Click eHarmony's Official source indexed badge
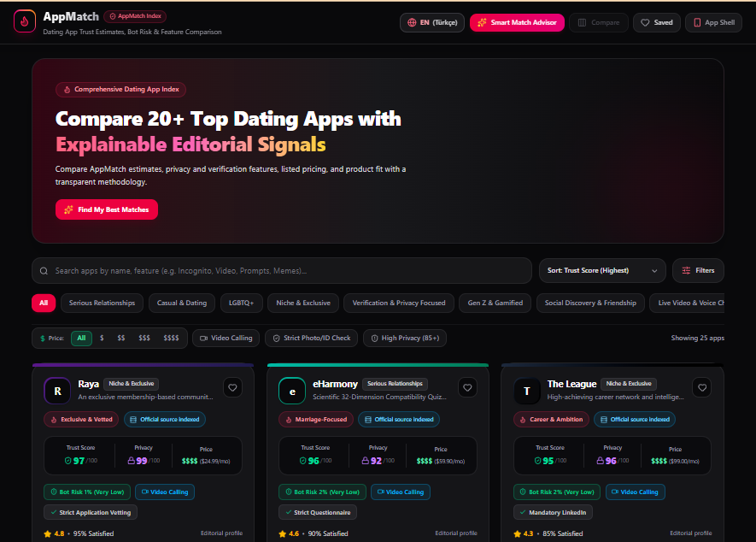The image size is (756, 542). [399, 420]
